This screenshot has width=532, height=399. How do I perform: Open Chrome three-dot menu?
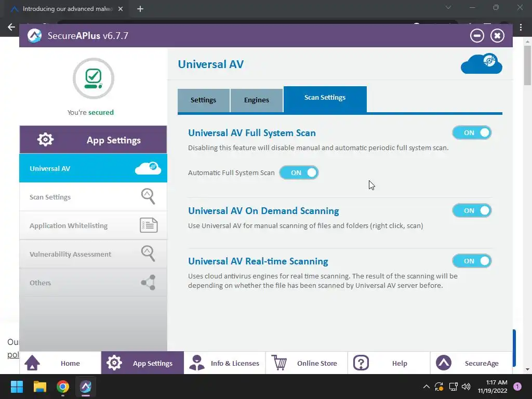click(x=521, y=28)
